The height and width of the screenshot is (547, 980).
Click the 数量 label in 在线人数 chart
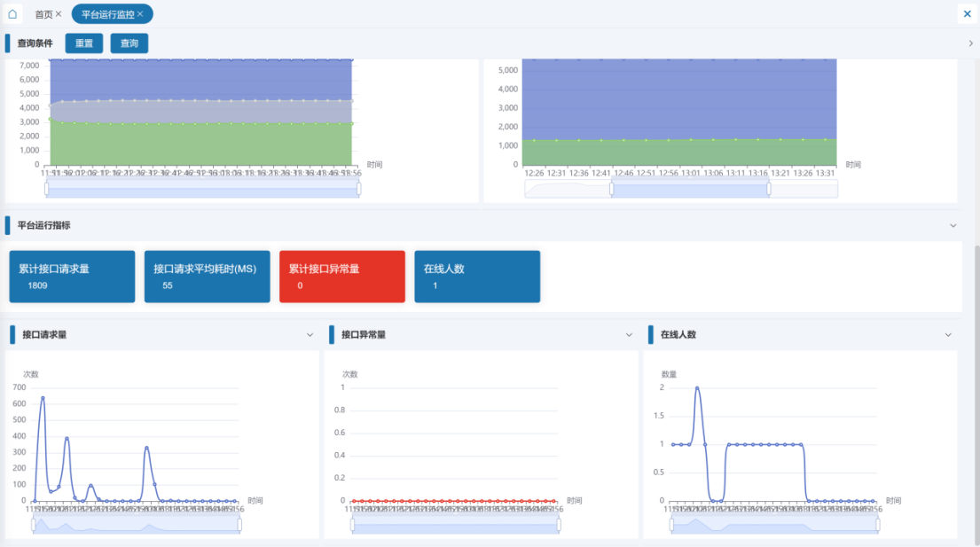(x=669, y=374)
